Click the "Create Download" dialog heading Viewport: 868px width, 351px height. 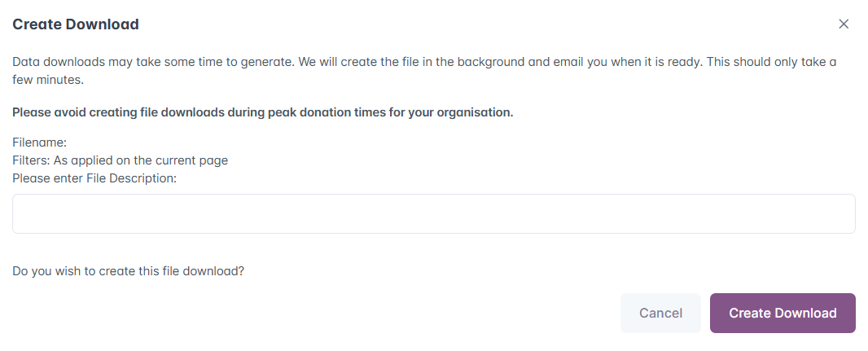click(x=76, y=24)
